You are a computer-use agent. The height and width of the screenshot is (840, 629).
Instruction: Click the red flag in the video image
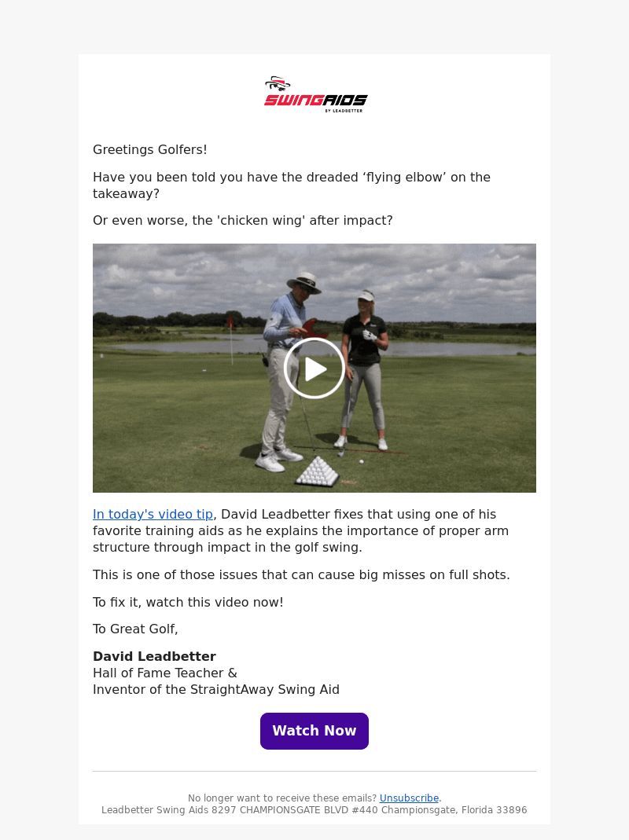(x=230, y=321)
